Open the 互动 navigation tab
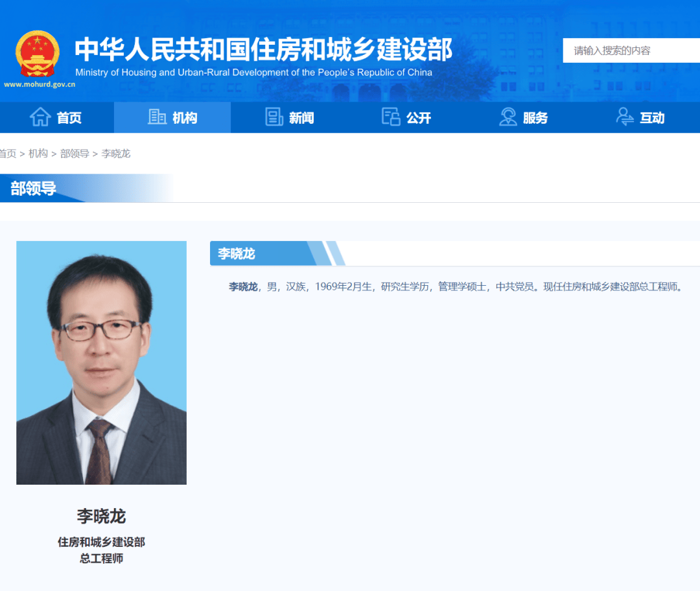This screenshot has height=591, width=700. (640, 117)
